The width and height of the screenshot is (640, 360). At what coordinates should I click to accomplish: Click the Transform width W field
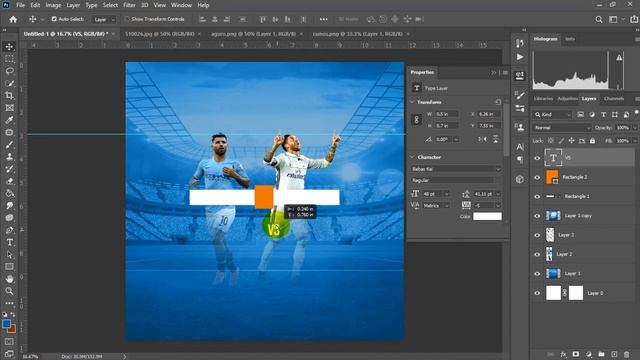[447, 114]
